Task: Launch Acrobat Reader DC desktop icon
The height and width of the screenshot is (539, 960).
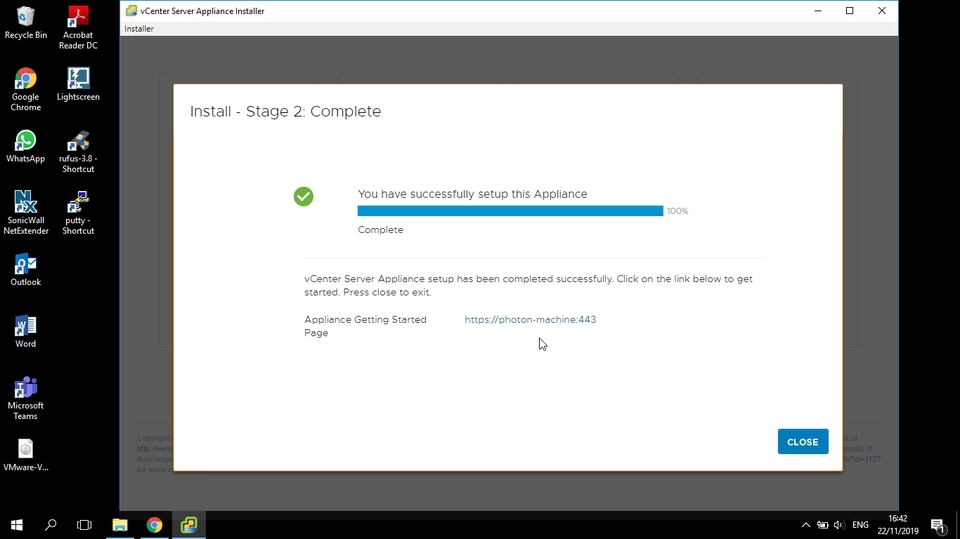Action: (x=78, y=28)
